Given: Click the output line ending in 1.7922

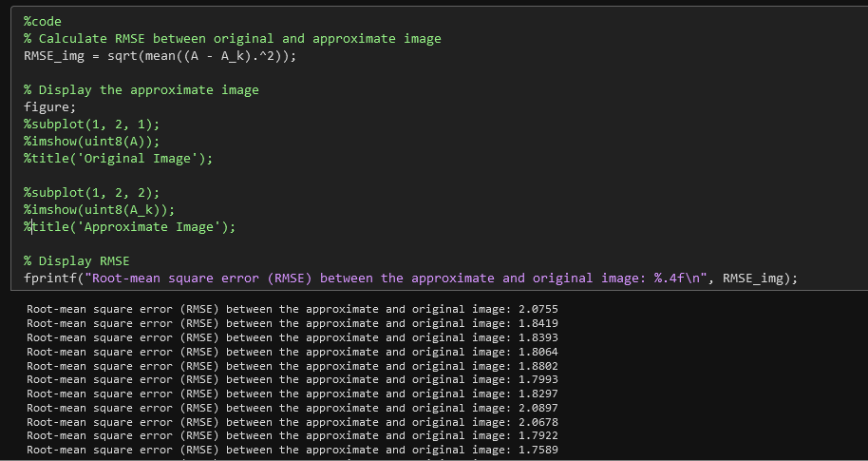Looking at the screenshot, I should click(x=292, y=435).
